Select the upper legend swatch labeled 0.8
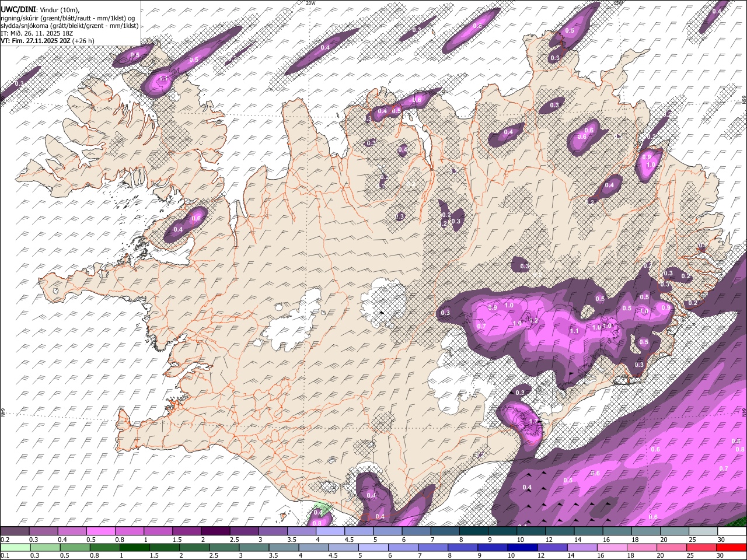Image resolution: width=747 pixels, height=560 pixels. click(129, 531)
